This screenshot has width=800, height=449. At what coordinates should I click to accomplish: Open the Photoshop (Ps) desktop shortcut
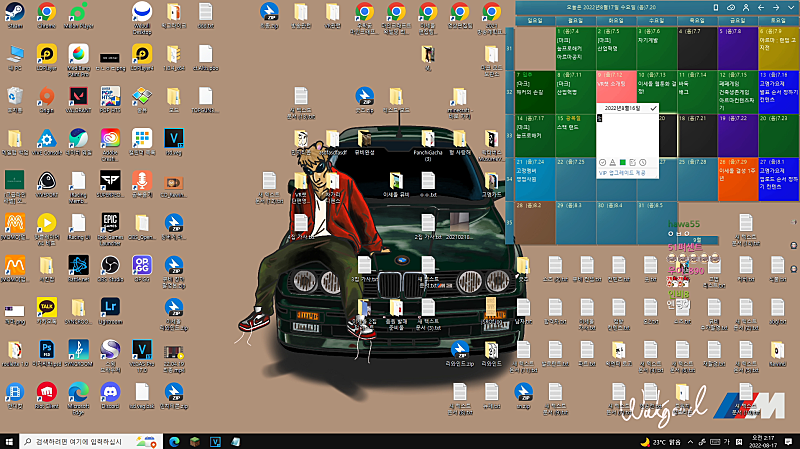tap(46, 348)
